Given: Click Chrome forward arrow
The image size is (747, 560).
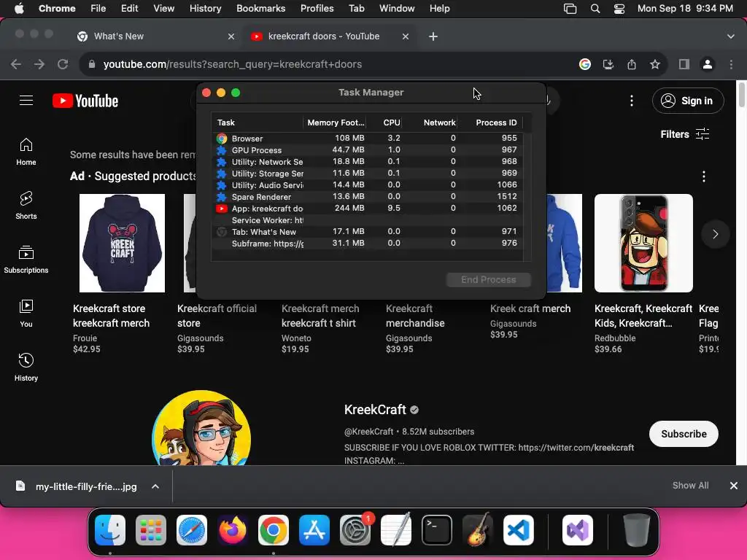Looking at the screenshot, I should 39,64.
